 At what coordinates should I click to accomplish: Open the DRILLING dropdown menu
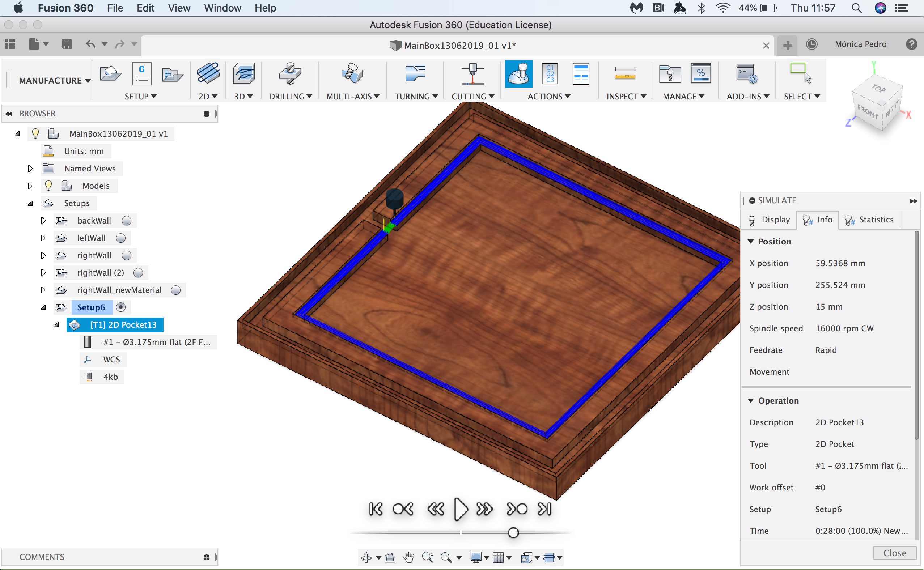(x=290, y=97)
